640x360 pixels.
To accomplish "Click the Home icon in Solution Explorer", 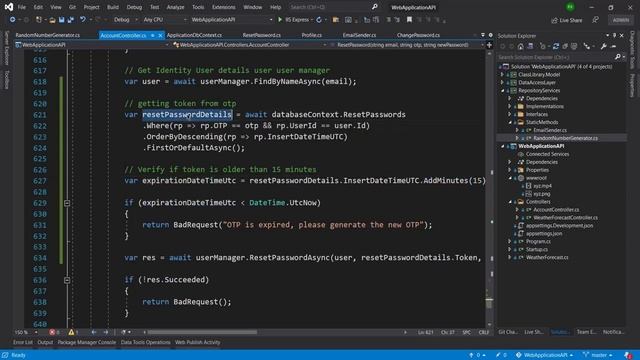I will (520, 47).
